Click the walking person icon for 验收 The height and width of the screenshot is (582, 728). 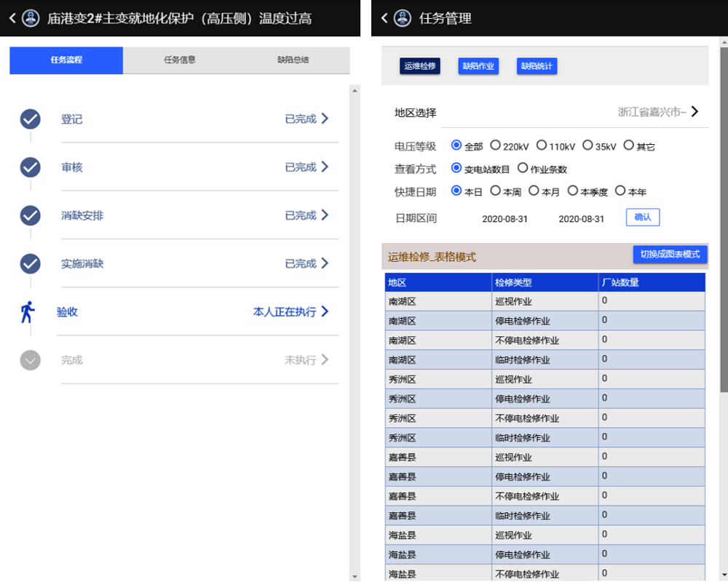coord(28,311)
